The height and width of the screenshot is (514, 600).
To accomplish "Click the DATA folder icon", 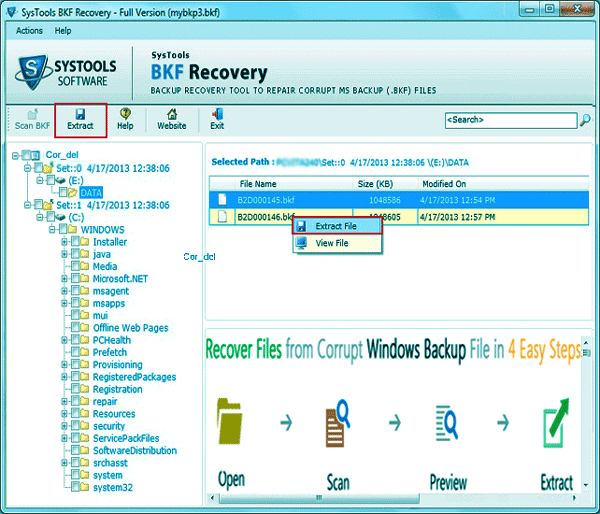I will pyautogui.click(x=73, y=193).
